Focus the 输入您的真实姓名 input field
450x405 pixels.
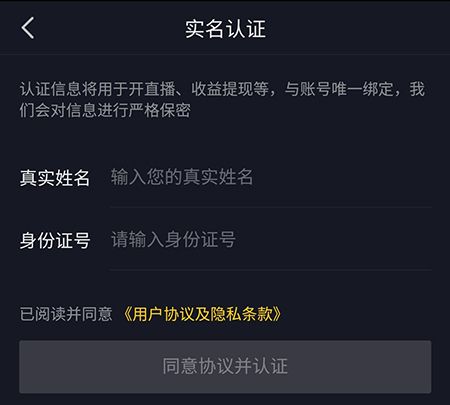271,177
